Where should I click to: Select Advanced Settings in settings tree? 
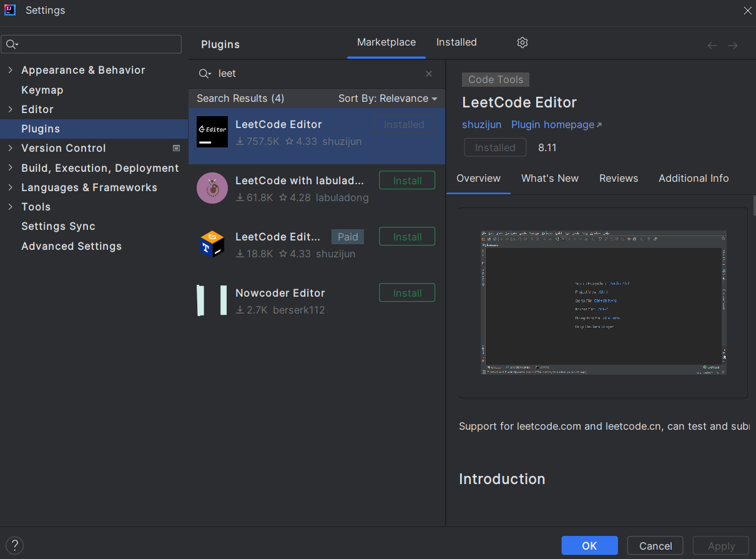71,246
